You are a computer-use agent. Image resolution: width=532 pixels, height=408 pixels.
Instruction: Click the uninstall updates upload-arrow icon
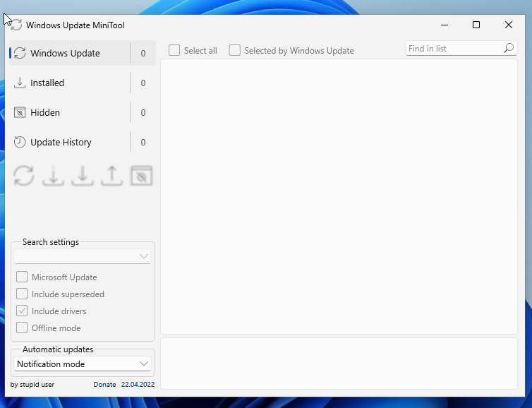pyautogui.click(x=111, y=176)
